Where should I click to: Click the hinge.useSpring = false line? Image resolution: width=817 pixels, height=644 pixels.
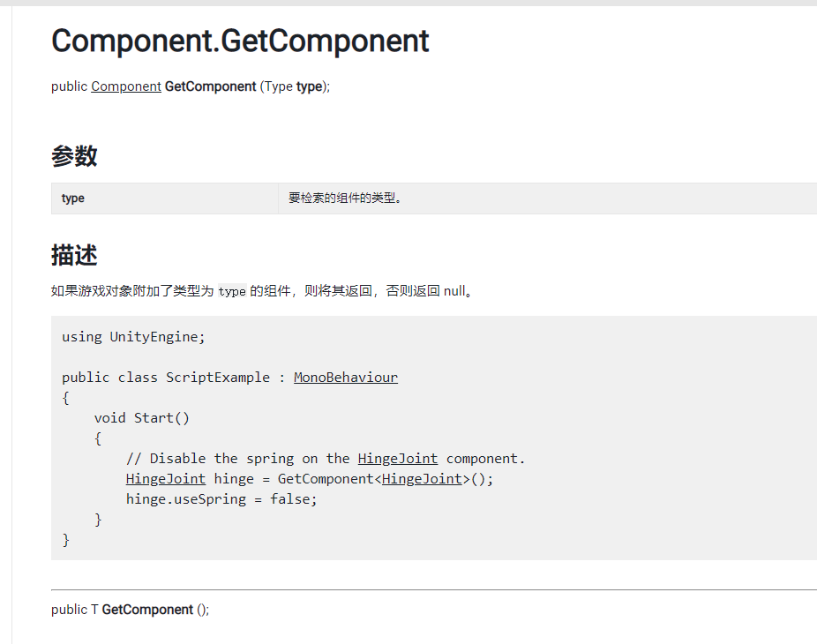tap(221, 499)
